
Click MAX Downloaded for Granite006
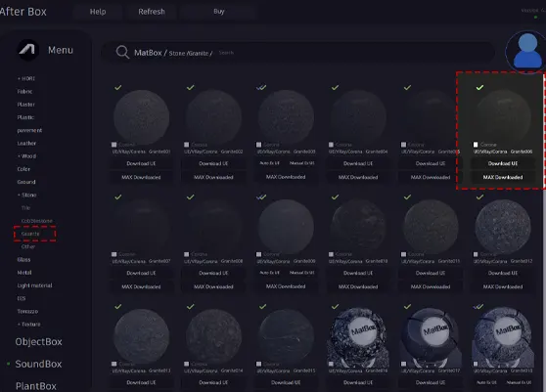pyautogui.click(x=503, y=177)
